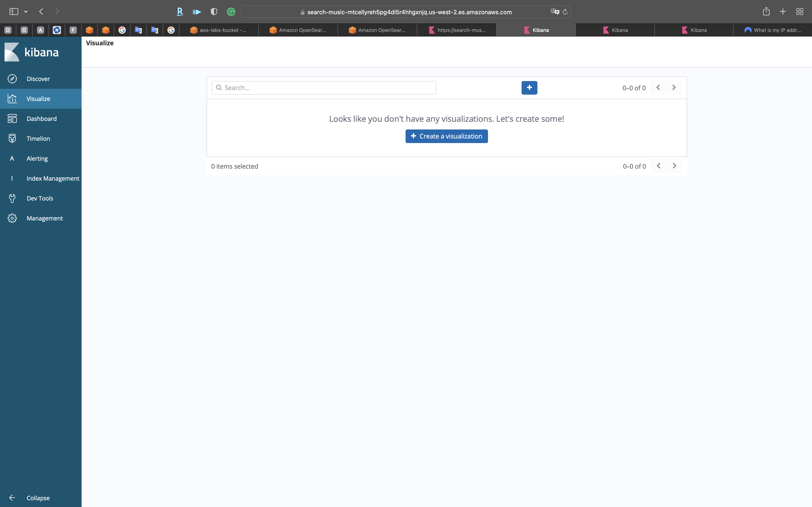Viewport: 812px width, 507px height.
Task: Switch to the aws-labs-bucket tab
Action: 219,30
